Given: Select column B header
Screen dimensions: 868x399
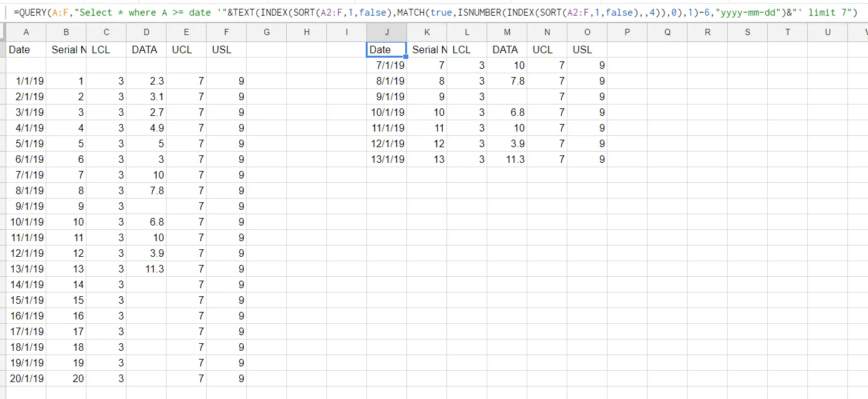Looking at the screenshot, I should (66, 32).
